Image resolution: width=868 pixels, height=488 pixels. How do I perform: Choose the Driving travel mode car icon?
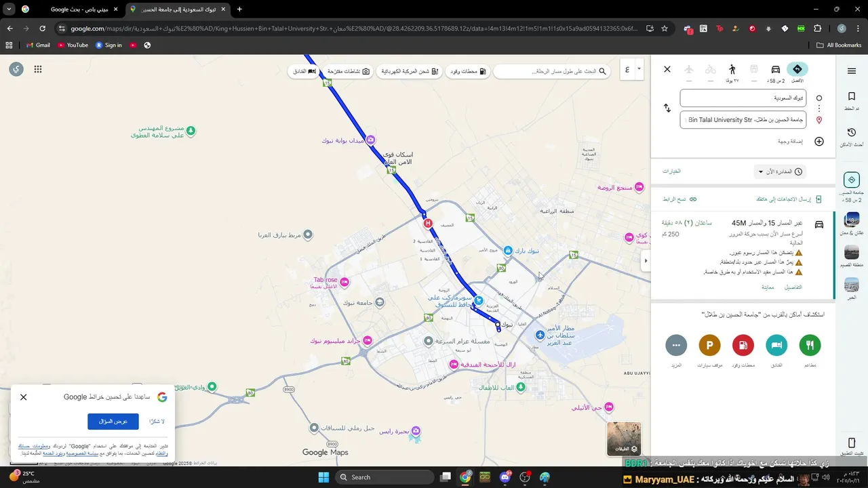775,69
